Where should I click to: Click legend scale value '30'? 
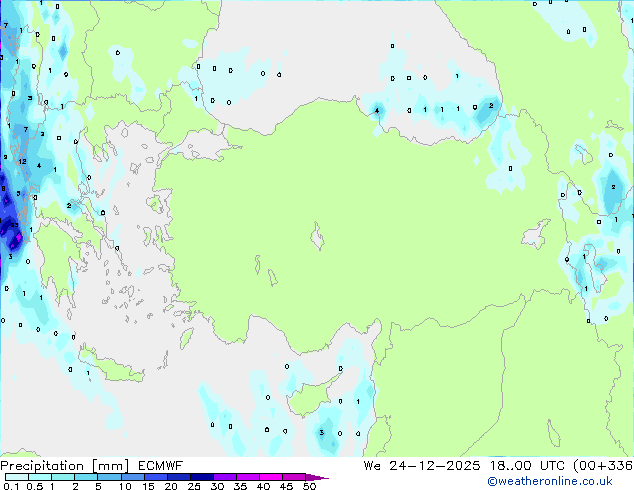click(x=217, y=486)
